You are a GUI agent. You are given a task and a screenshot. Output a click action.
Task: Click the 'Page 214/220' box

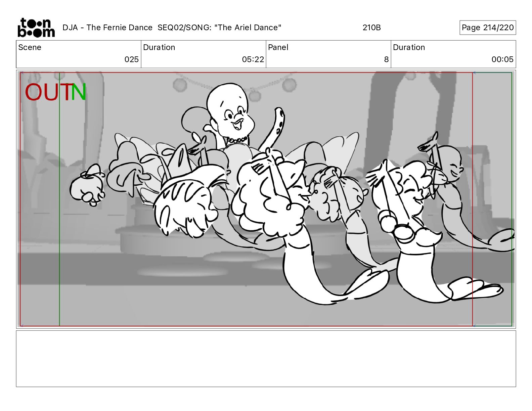(x=488, y=28)
